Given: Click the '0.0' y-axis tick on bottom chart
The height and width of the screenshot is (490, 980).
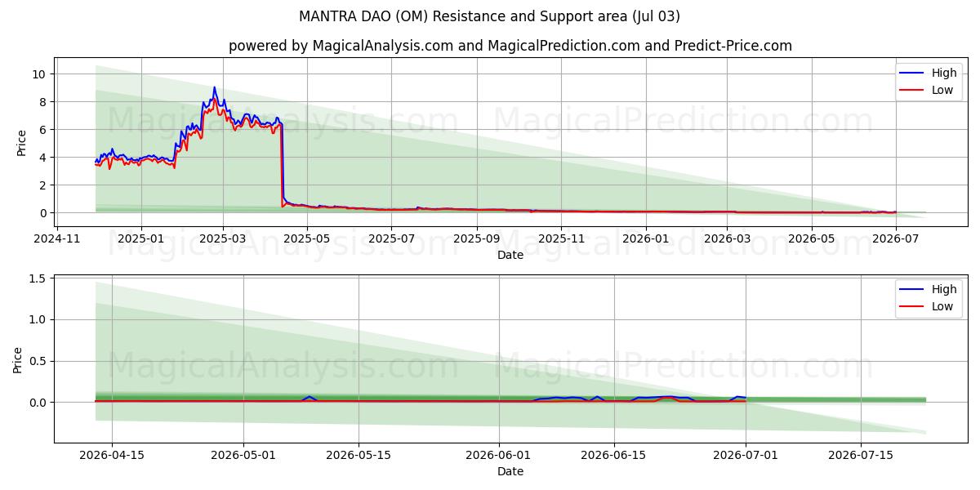Looking at the screenshot, I should pos(39,402).
